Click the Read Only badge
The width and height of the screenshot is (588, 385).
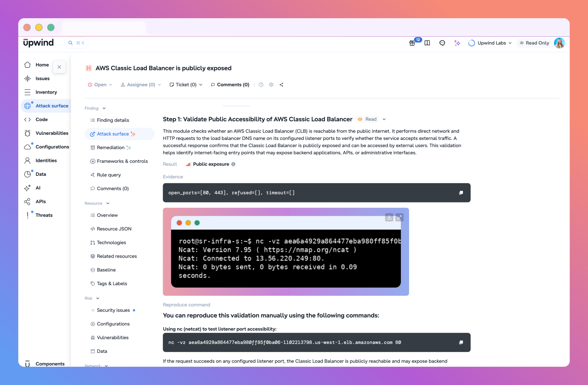click(534, 43)
